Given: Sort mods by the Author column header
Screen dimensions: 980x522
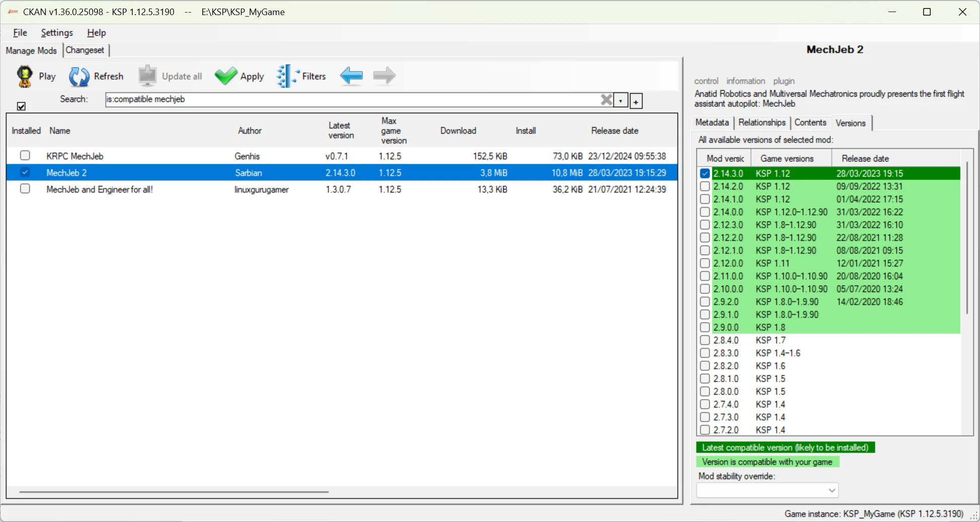Looking at the screenshot, I should (x=250, y=131).
